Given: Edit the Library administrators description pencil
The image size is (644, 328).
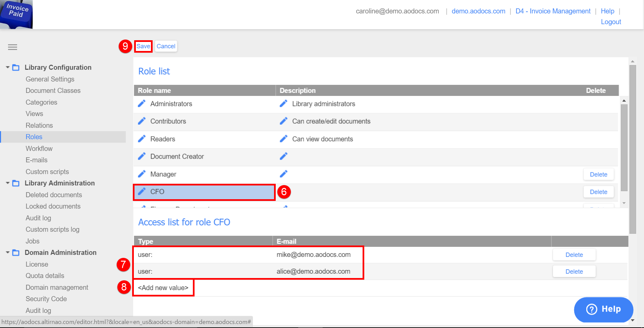Looking at the screenshot, I should [284, 103].
